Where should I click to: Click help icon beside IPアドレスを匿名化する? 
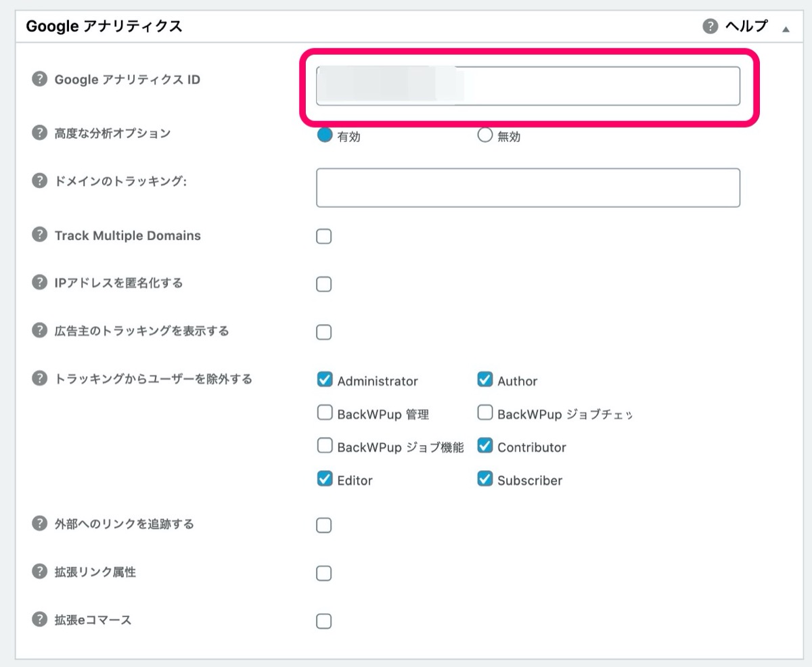pyautogui.click(x=40, y=283)
